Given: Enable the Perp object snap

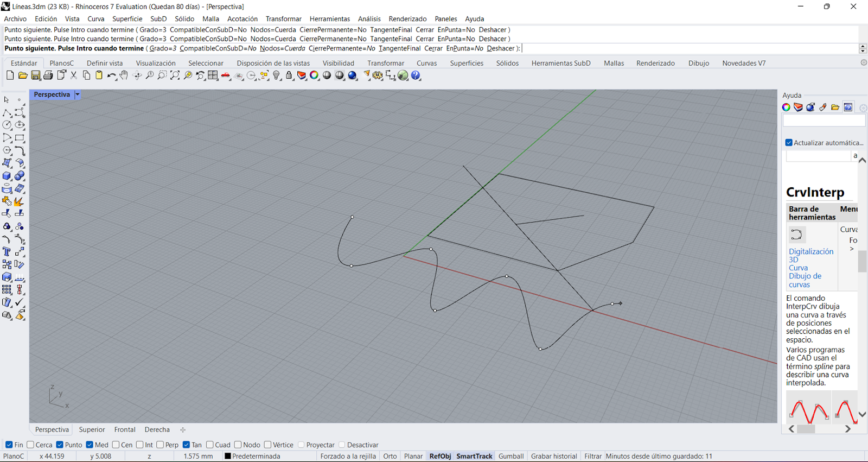Looking at the screenshot, I should 160,445.
